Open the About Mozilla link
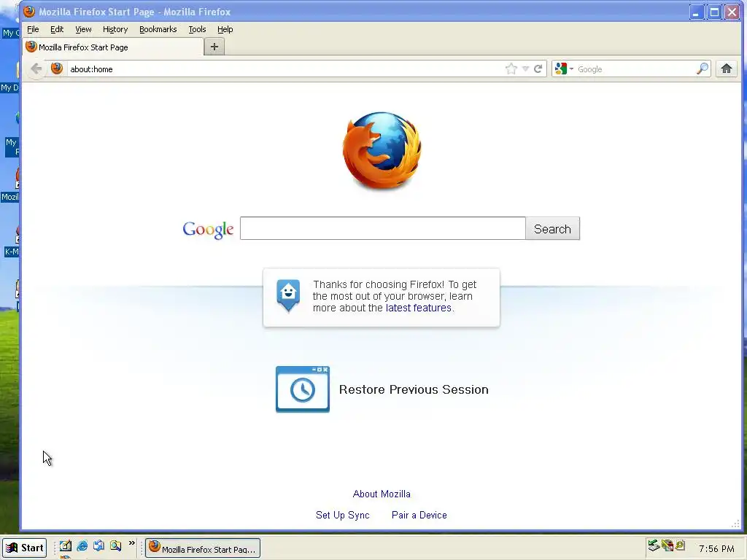Screen dimensions: 747x560 pyautogui.click(x=382, y=494)
